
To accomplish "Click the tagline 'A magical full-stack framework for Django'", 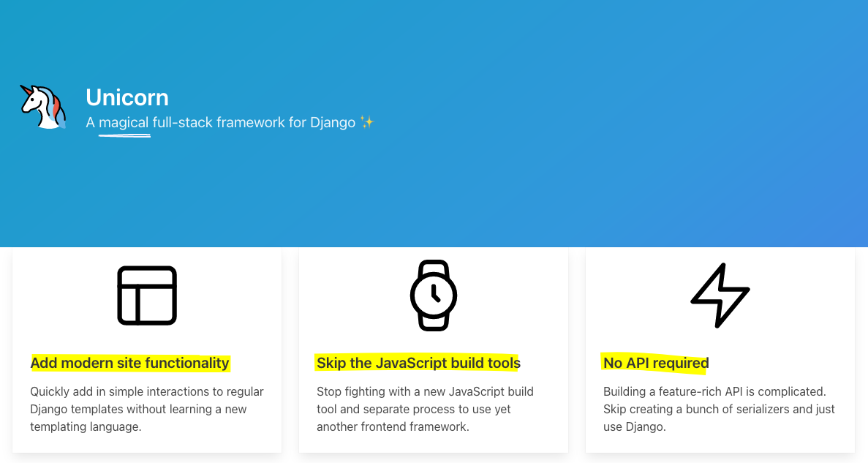I will tap(220, 122).
